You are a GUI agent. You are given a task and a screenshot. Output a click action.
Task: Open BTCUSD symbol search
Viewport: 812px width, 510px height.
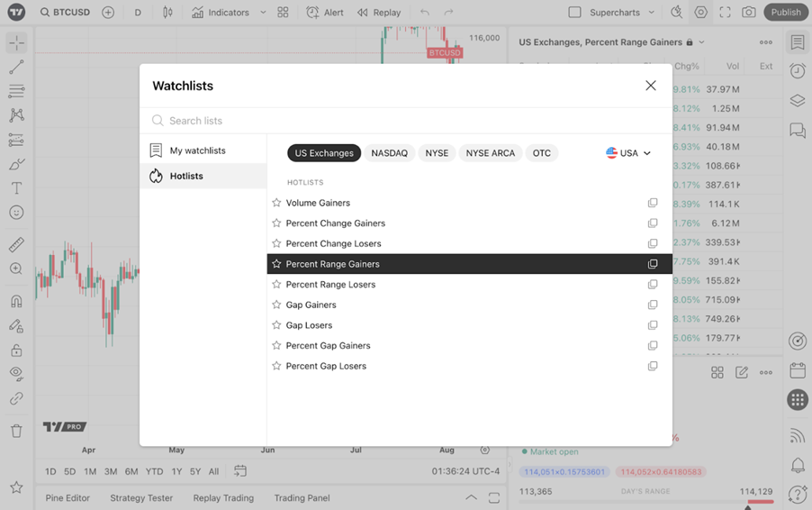pos(65,13)
